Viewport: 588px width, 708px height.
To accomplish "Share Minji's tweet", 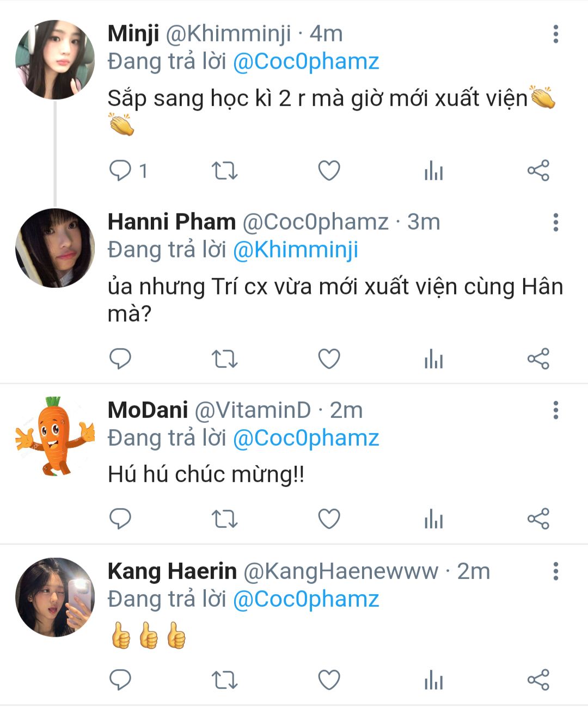I will tap(538, 171).
